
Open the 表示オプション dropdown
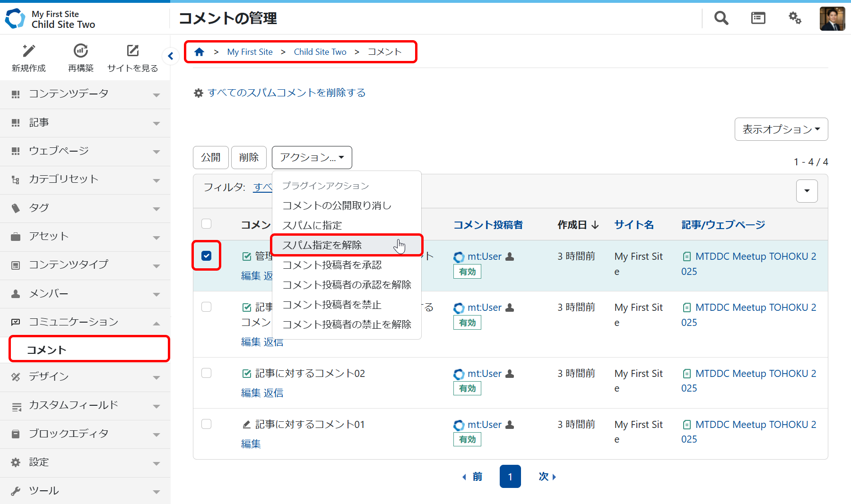[x=781, y=129]
